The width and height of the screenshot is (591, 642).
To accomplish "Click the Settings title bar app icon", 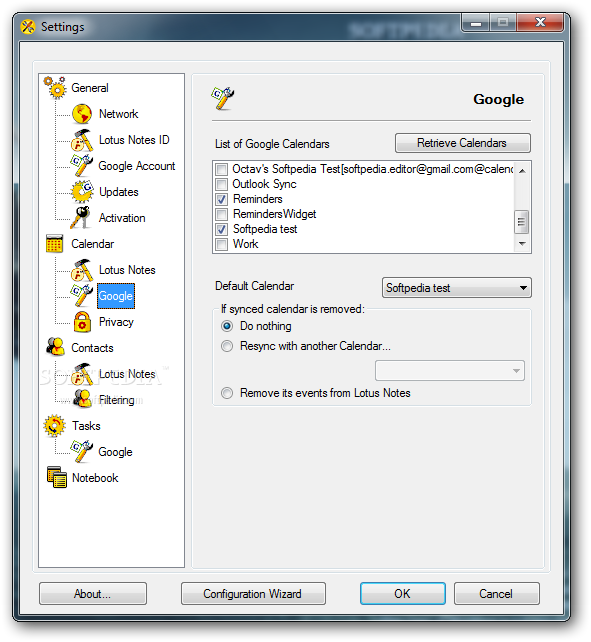I will coord(28,27).
